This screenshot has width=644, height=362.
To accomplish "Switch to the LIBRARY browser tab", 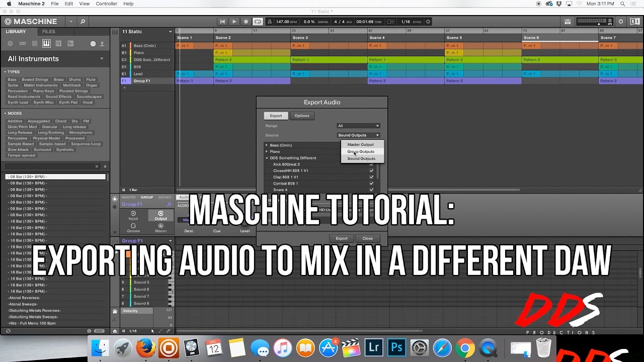I will coord(16,32).
